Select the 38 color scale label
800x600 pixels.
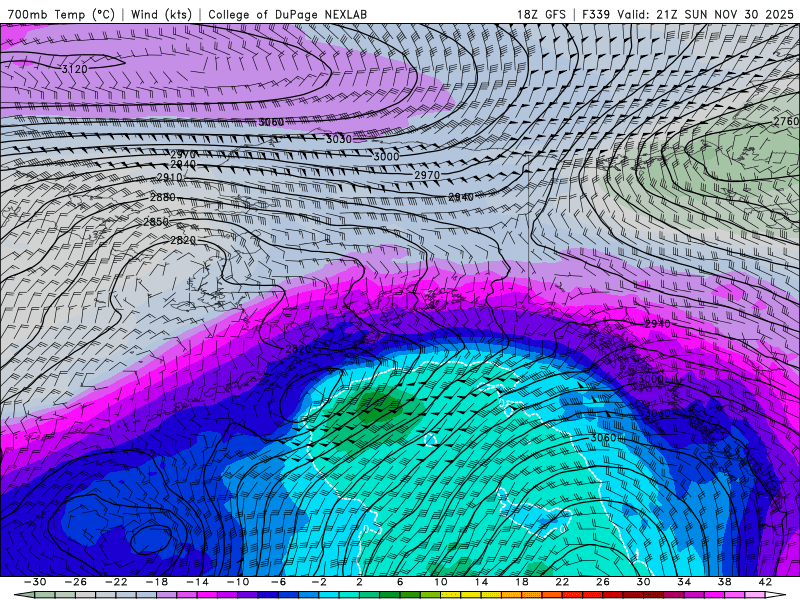pyautogui.click(x=724, y=582)
